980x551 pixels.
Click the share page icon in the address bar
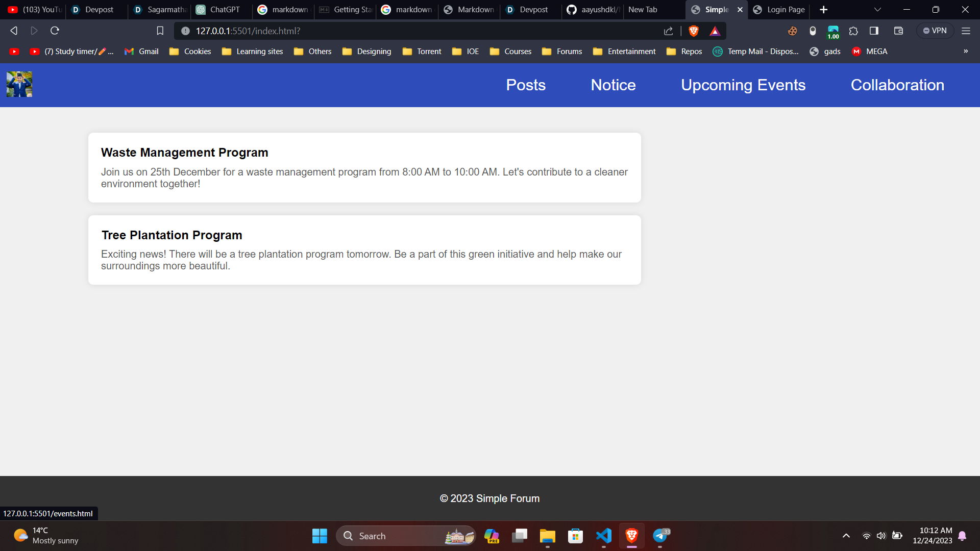[668, 31]
